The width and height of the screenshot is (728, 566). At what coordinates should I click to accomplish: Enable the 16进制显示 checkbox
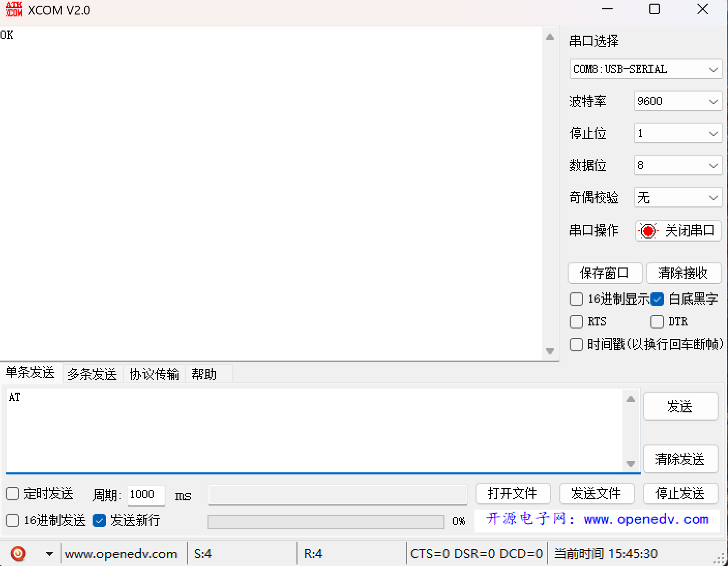(x=576, y=299)
